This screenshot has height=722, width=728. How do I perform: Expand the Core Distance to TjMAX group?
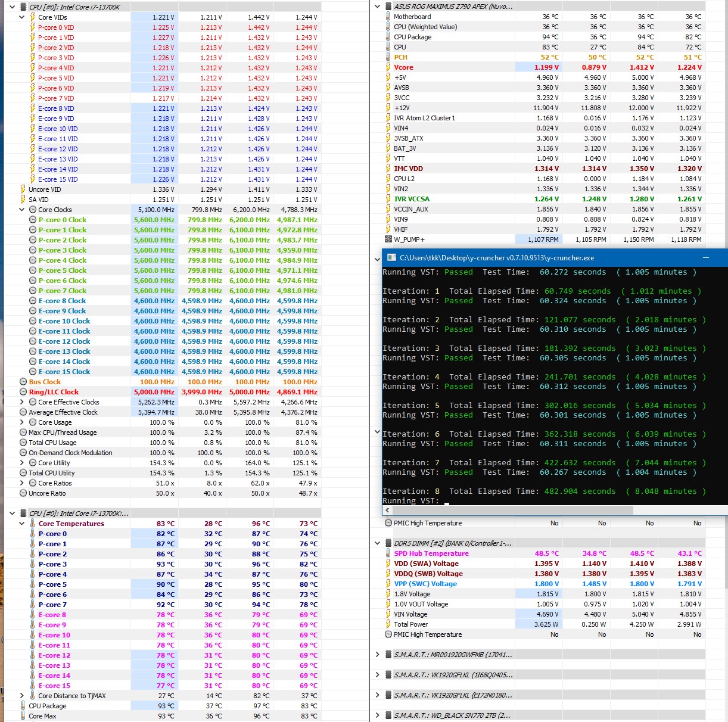22,696
